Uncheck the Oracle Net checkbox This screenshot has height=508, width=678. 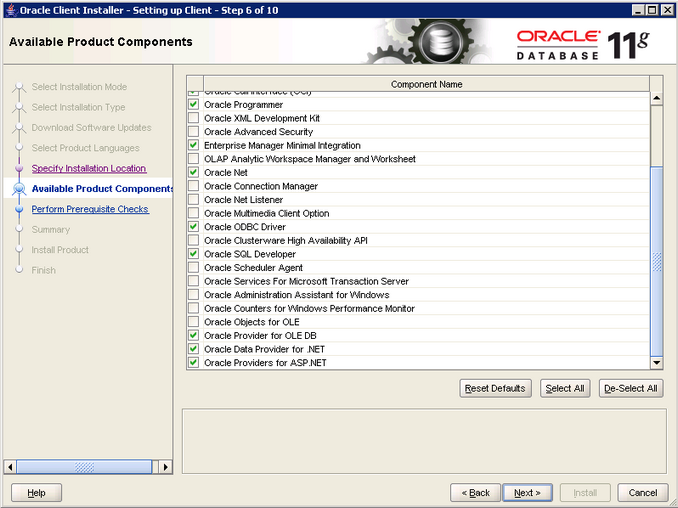(193, 173)
